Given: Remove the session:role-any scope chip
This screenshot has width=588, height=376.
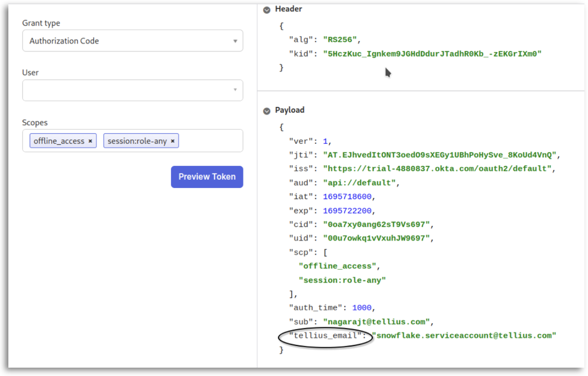Looking at the screenshot, I should pyautogui.click(x=173, y=141).
